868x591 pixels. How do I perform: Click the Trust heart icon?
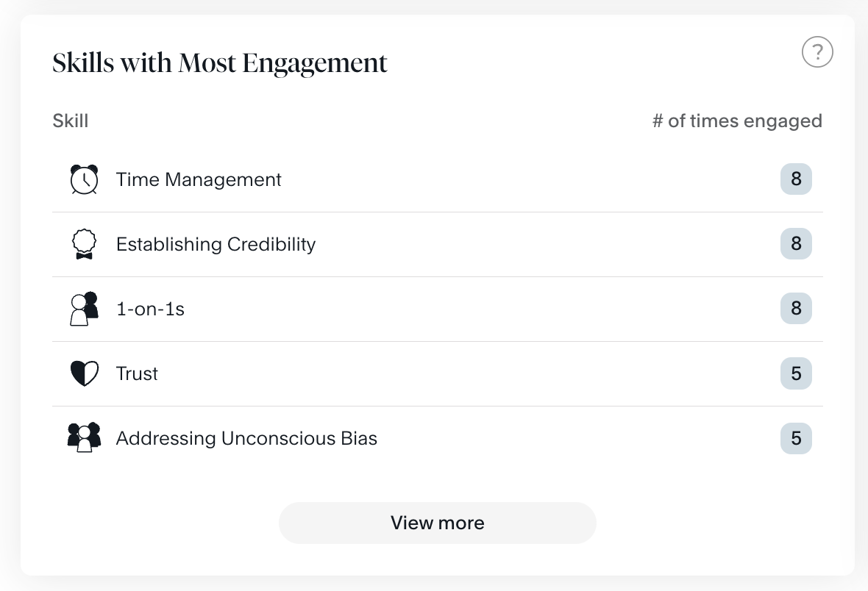84,373
